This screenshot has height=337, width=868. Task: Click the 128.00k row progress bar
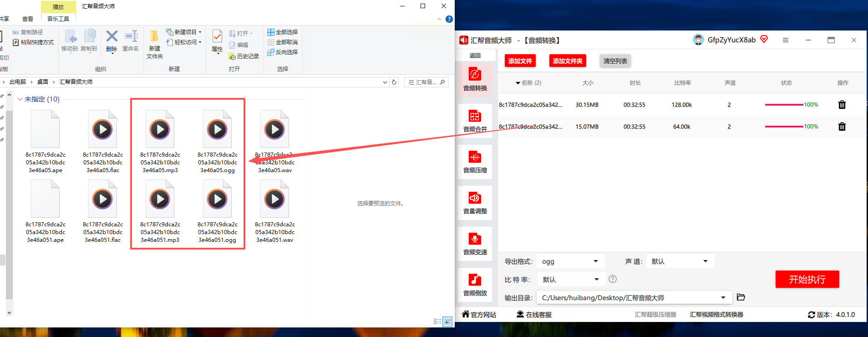[x=784, y=105]
